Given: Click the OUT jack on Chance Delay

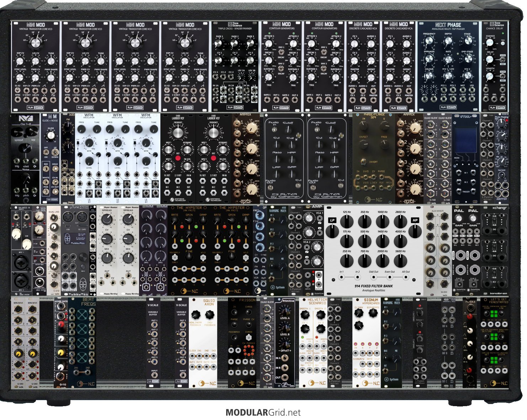Looking at the screenshot, I should click(x=503, y=90).
